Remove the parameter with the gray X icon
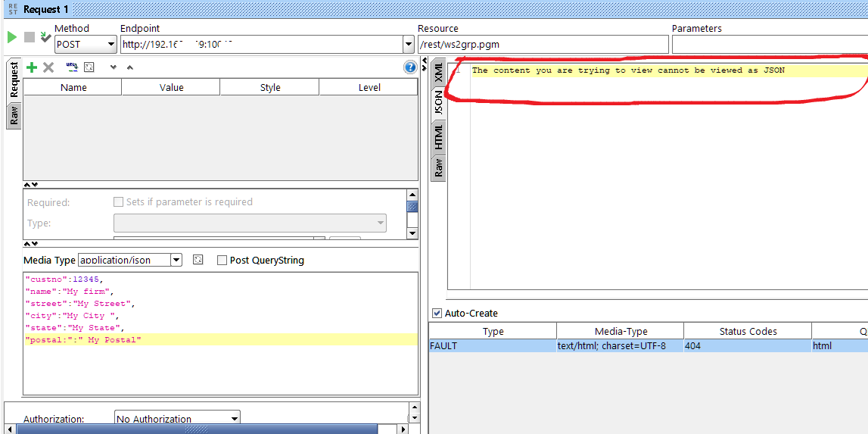Viewport: 868px width, 434px height. (x=48, y=67)
